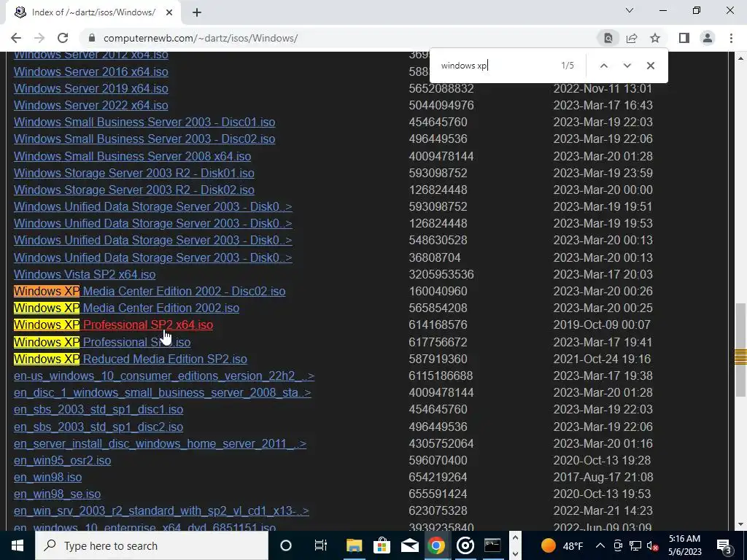Open en_sbs_2003_std_sp1_disc2.iso link

[98, 427]
